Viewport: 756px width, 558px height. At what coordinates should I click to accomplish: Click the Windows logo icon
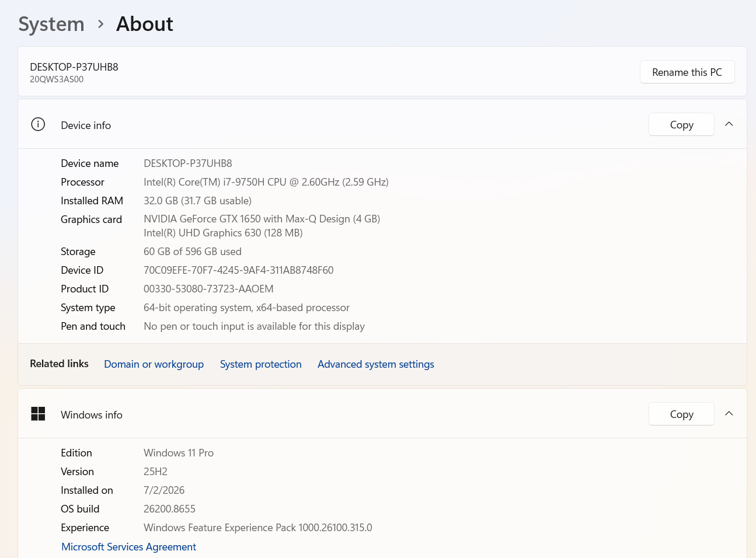coord(38,414)
